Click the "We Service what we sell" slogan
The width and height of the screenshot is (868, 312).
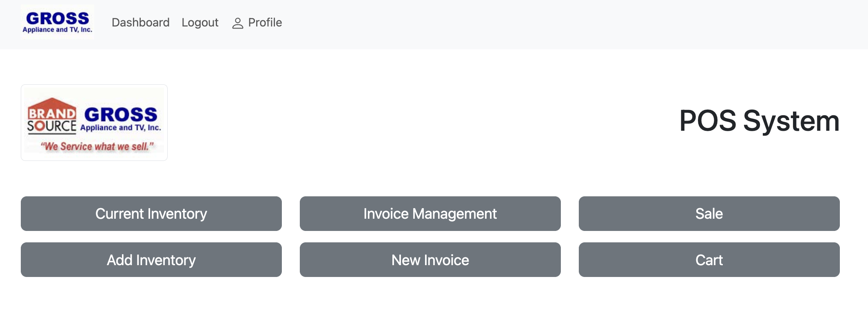point(97,146)
